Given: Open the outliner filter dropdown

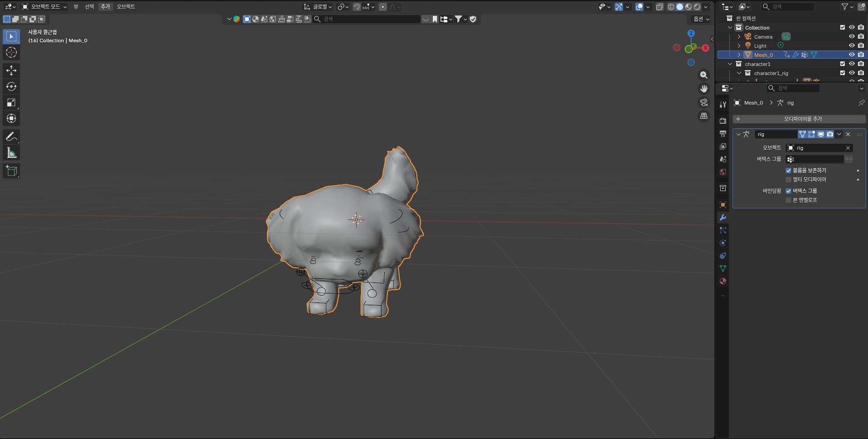Looking at the screenshot, I should point(847,7).
